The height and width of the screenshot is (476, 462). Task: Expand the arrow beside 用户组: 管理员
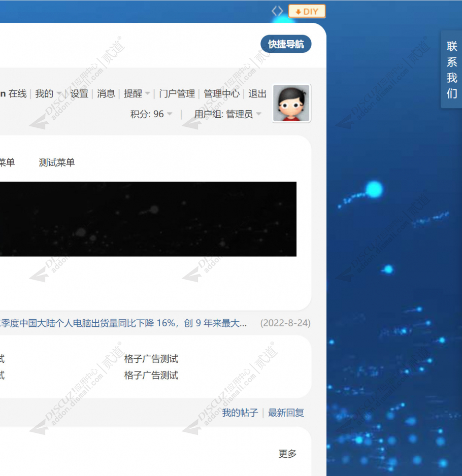(258, 114)
